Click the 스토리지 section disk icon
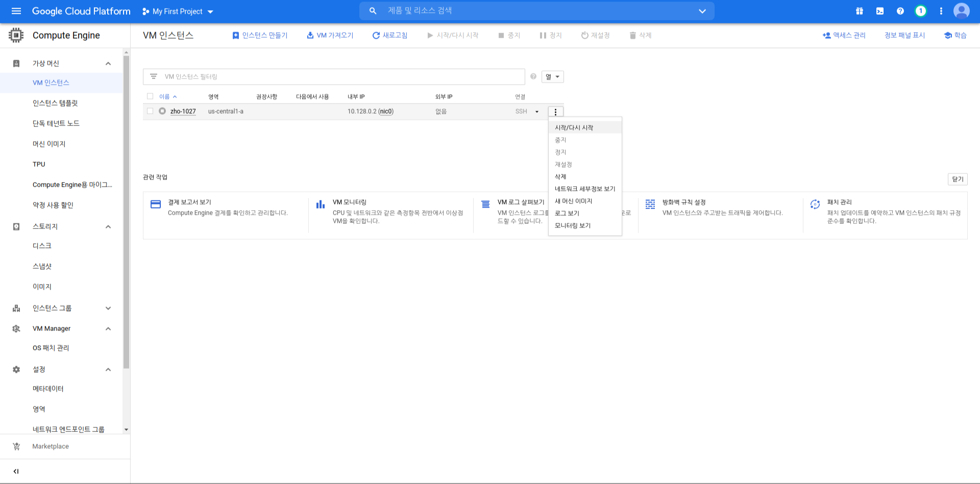Viewport: 980px width, 484px height. pos(16,226)
